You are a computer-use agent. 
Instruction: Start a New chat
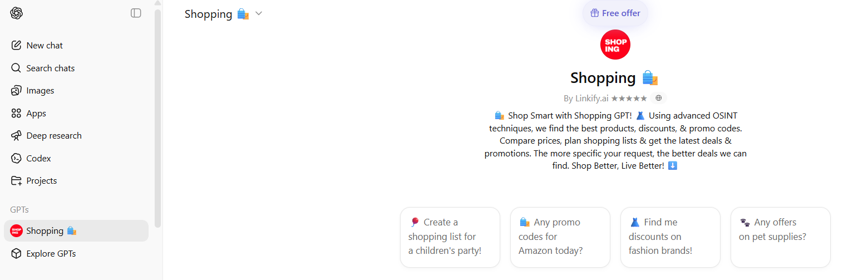45,46
